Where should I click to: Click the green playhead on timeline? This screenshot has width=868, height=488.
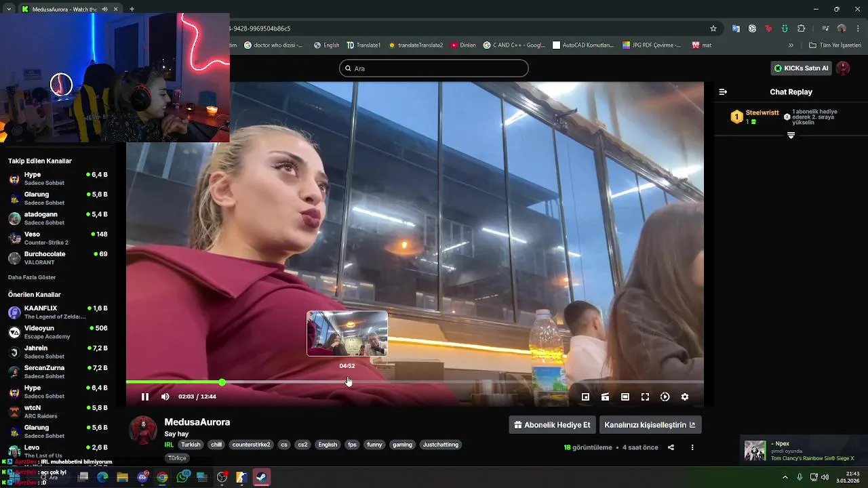coord(222,382)
